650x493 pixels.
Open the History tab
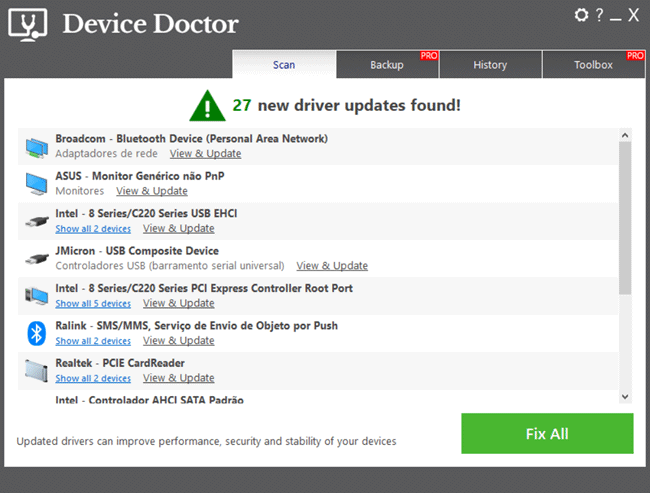pos(490,64)
